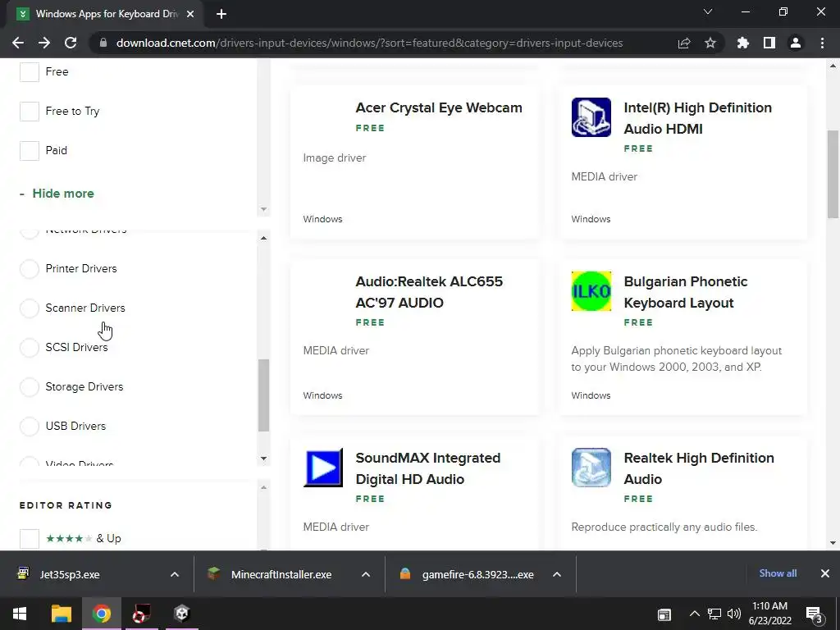
Task: Open the volume control tray icon
Action: click(734, 614)
